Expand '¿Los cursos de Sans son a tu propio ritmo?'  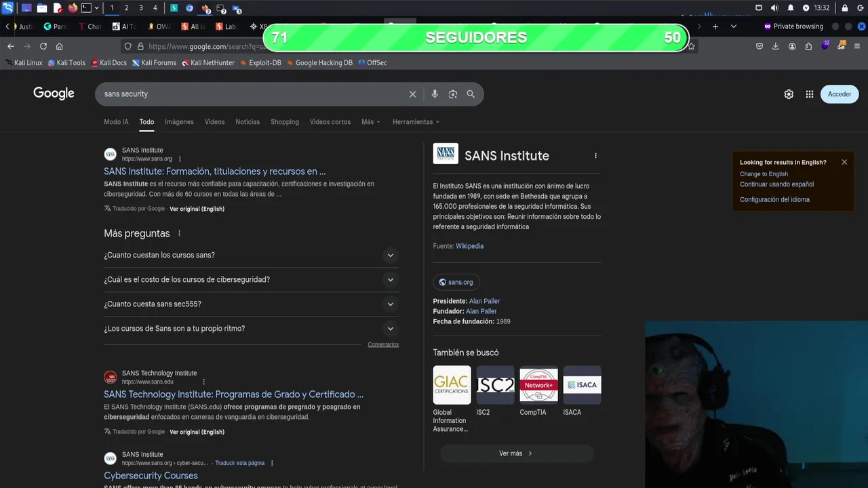251,329
